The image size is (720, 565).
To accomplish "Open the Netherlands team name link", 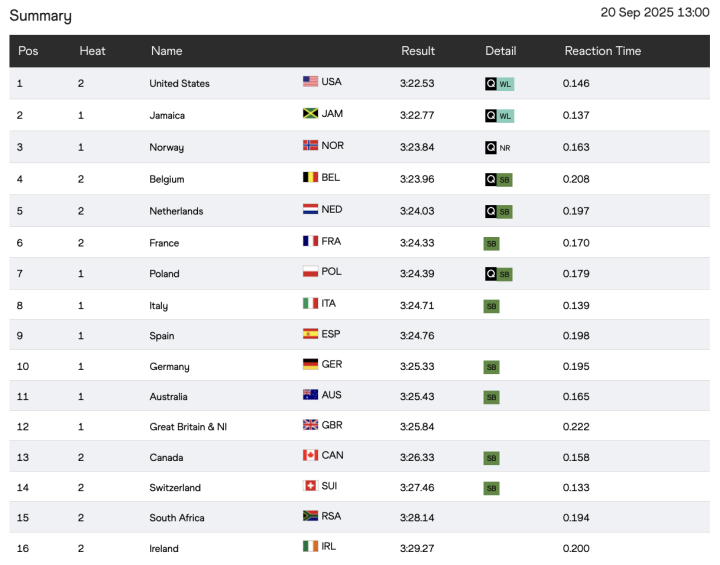I will (x=176, y=211).
